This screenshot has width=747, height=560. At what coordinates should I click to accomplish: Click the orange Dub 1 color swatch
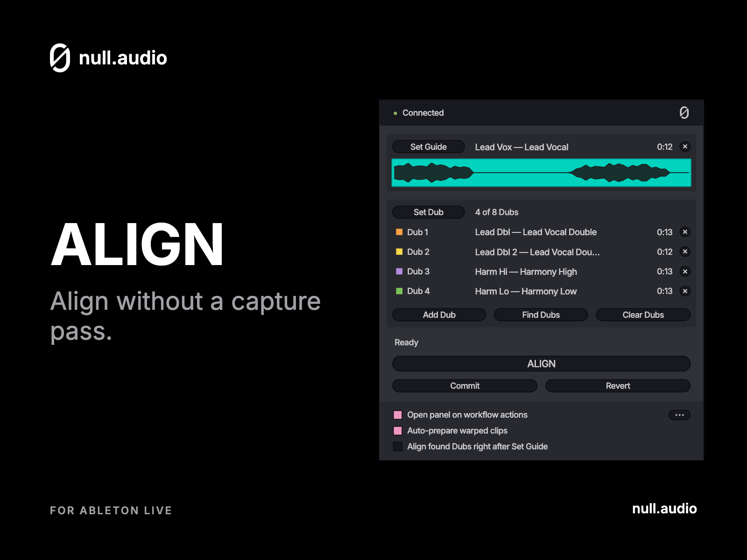(399, 232)
